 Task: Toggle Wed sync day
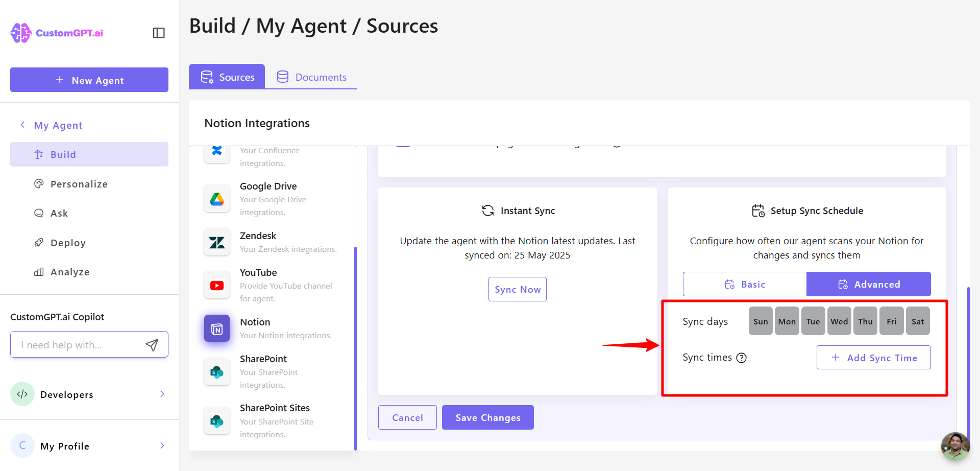pyautogui.click(x=839, y=321)
